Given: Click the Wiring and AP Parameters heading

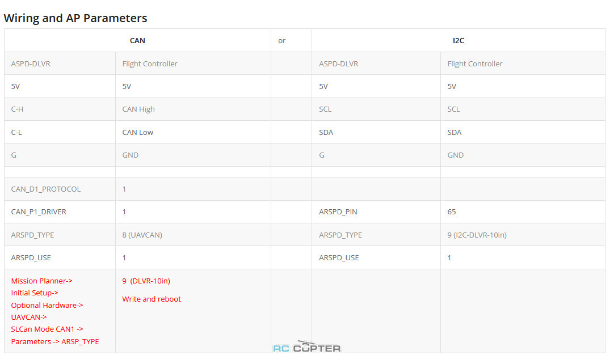Looking at the screenshot, I should point(75,18).
